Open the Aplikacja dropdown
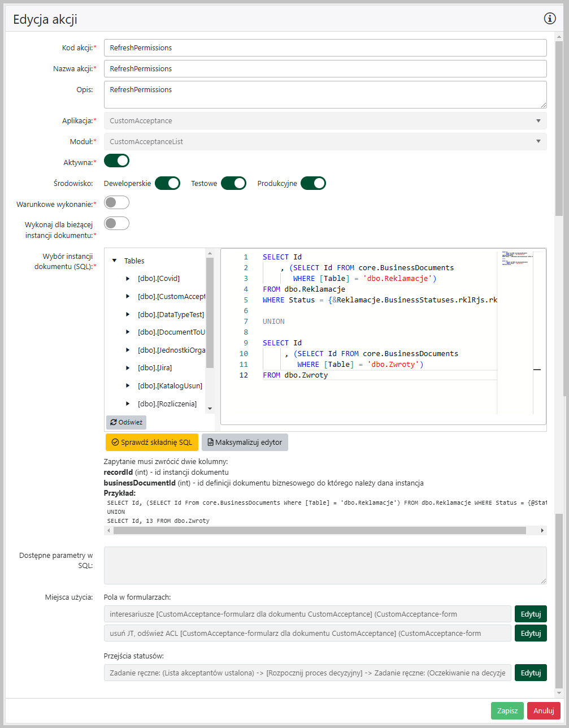The height and width of the screenshot is (728, 569). [325, 121]
